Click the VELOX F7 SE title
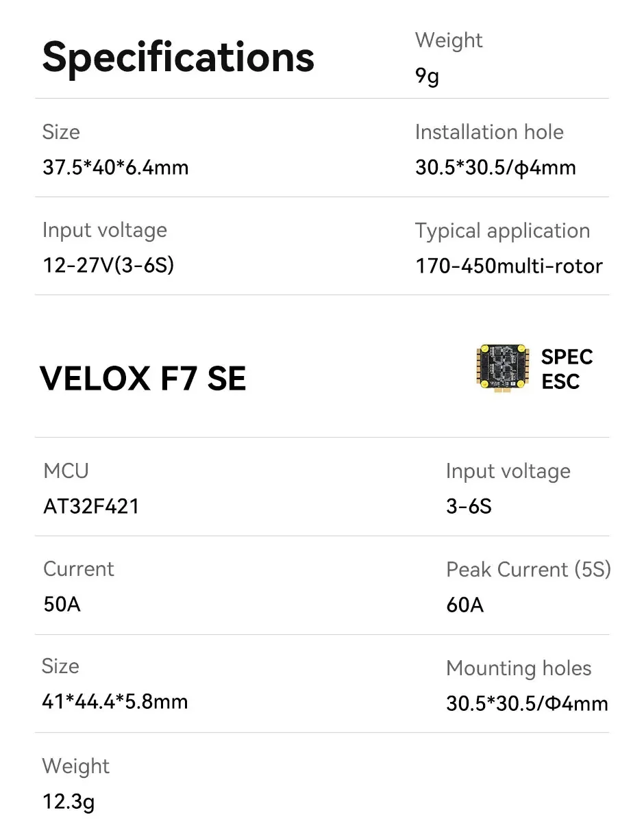 pyautogui.click(x=143, y=379)
